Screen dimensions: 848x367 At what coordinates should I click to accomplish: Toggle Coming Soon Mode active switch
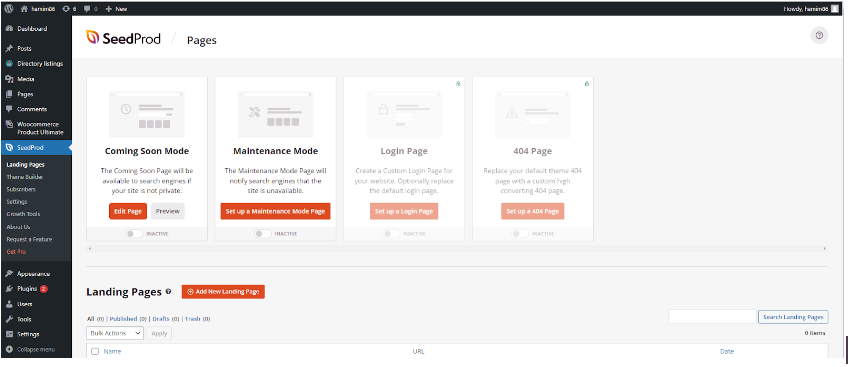pyautogui.click(x=134, y=234)
